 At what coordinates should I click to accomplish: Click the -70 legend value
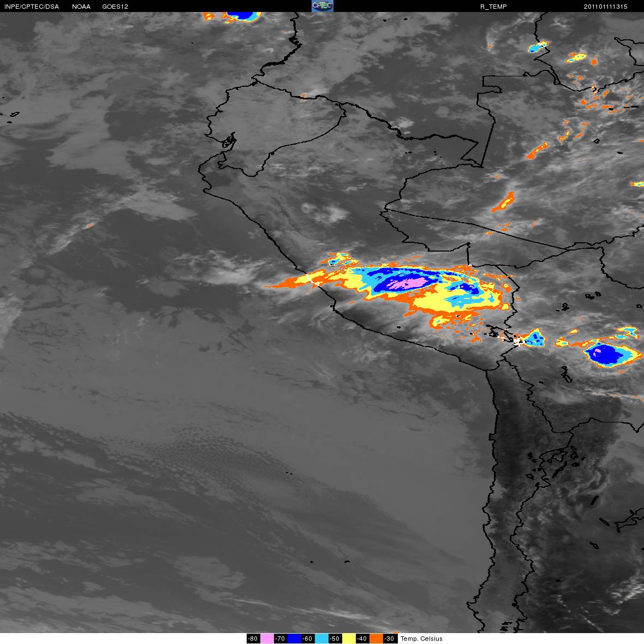(x=281, y=639)
